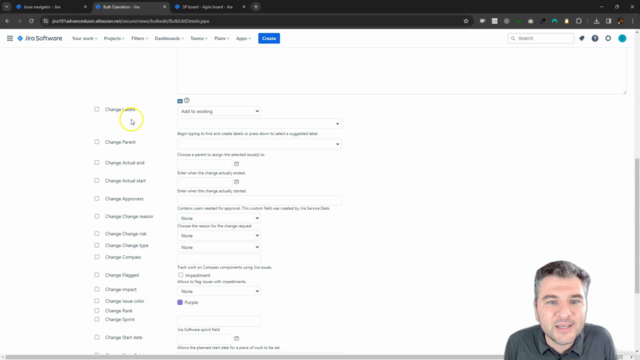Open the 'Add to existing' labels mode dropdown
This screenshot has width=640, height=360.
tap(219, 111)
